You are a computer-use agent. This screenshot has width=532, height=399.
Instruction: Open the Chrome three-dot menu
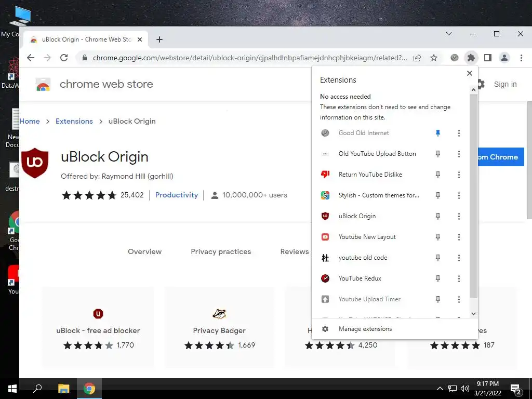[x=521, y=58]
